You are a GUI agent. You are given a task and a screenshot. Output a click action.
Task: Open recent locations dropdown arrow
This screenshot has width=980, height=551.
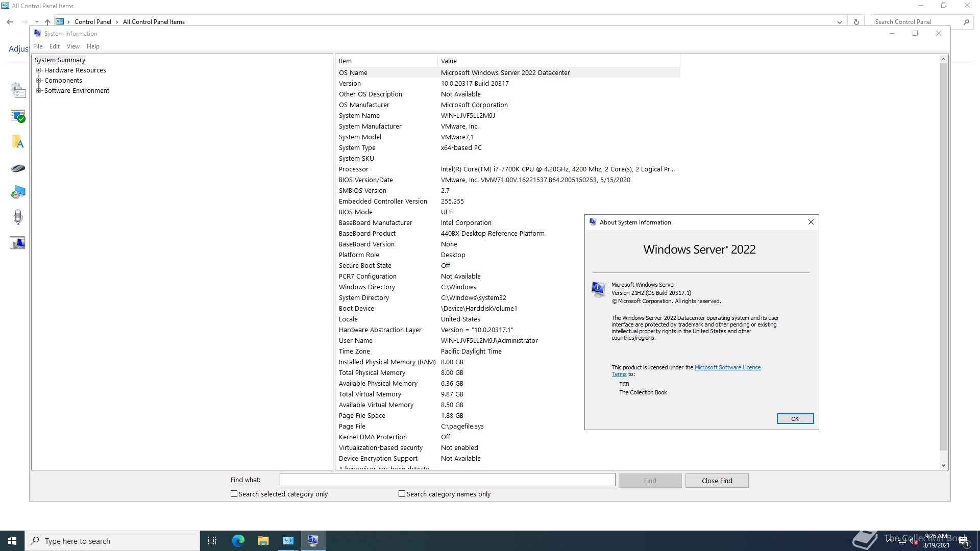click(x=37, y=22)
